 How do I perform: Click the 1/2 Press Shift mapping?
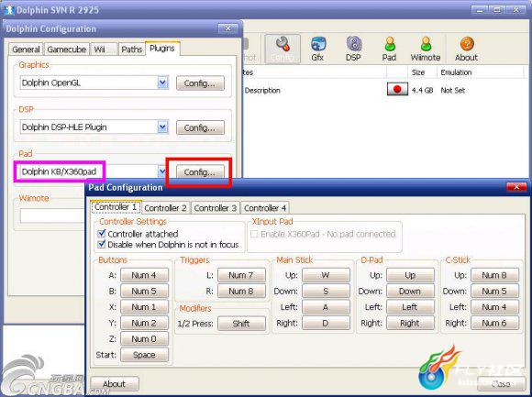(241, 324)
